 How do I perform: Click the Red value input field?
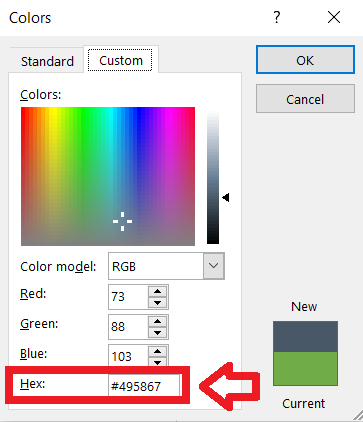(129, 297)
